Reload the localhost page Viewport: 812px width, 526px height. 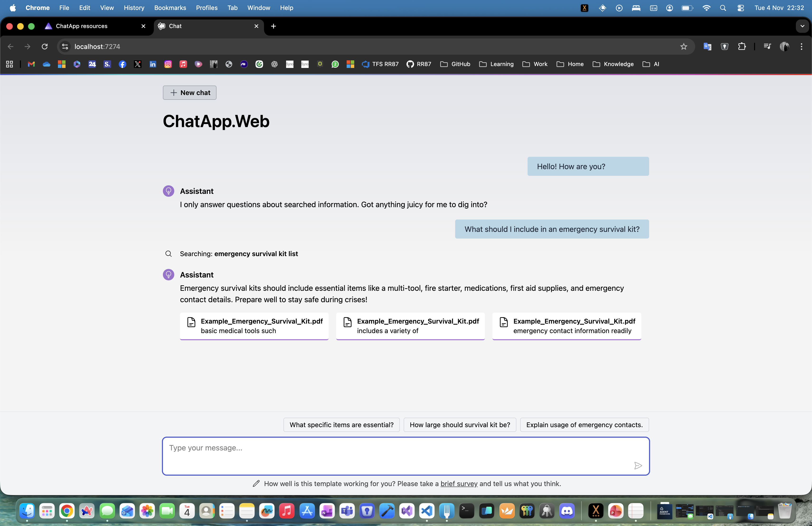pyautogui.click(x=45, y=46)
